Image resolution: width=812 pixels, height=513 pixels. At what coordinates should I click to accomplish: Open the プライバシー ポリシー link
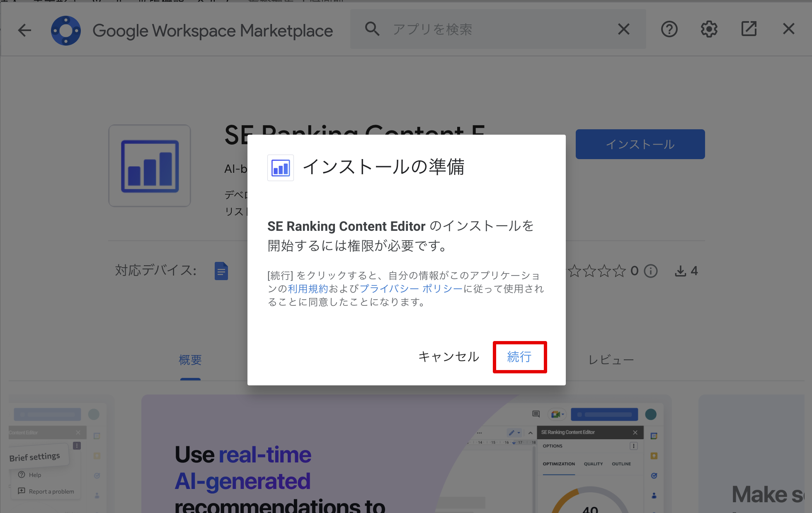[x=411, y=289]
